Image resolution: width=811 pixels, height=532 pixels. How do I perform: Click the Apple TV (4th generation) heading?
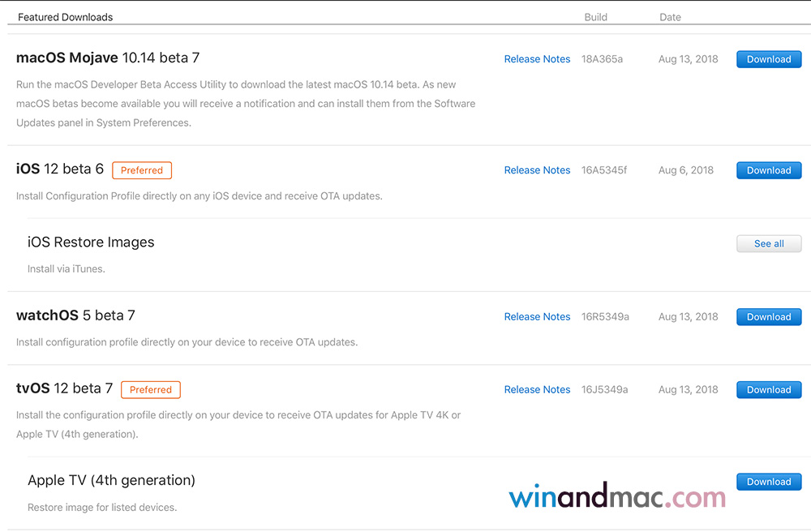pos(111,480)
